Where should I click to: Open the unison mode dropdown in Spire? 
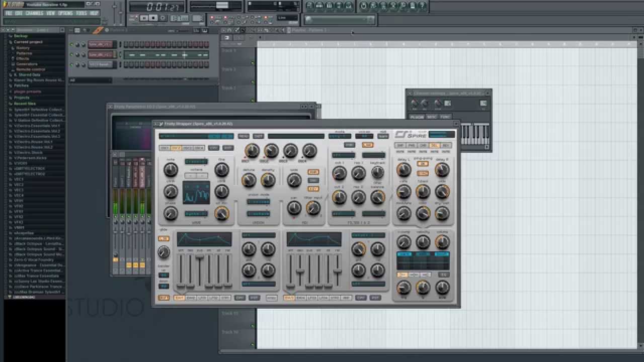coord(259,202)
